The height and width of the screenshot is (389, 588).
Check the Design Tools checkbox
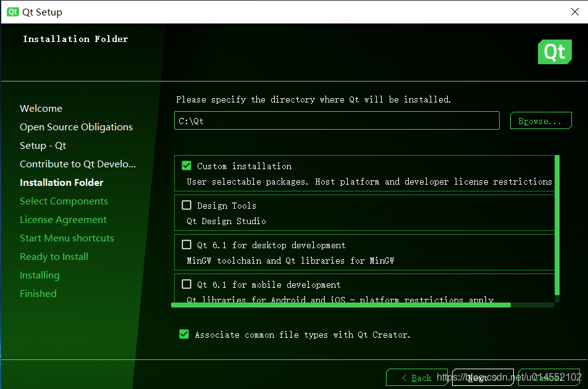187,205
